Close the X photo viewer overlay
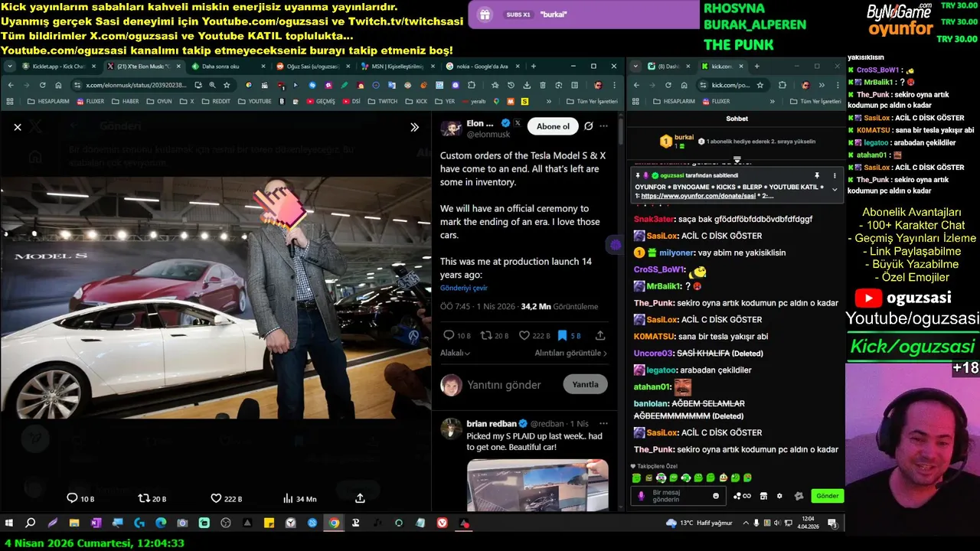 point(18,127)
